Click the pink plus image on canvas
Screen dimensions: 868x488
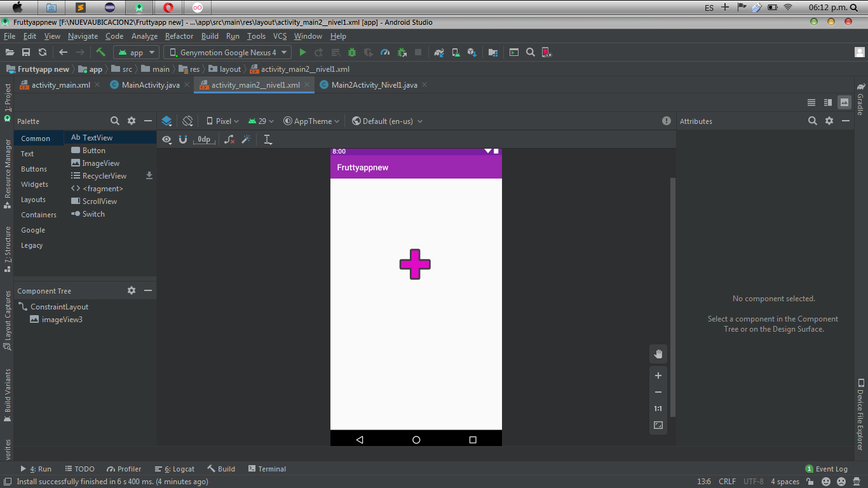[x=415, y=264]
